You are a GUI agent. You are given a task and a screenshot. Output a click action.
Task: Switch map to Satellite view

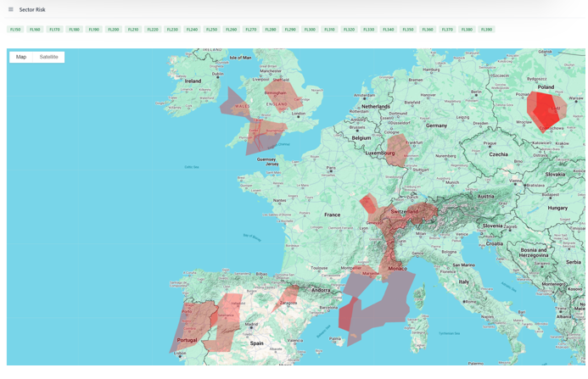49,57
